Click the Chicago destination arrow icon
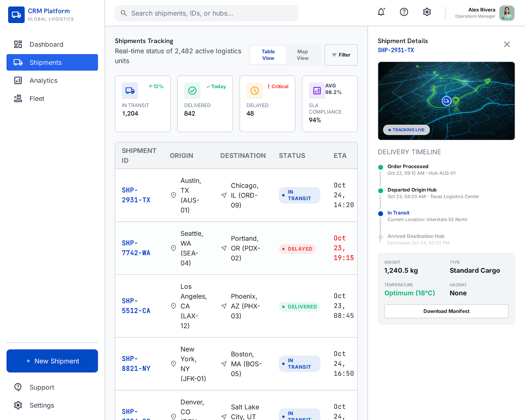Viewport: 525px width, 420px height. point(224,195)
